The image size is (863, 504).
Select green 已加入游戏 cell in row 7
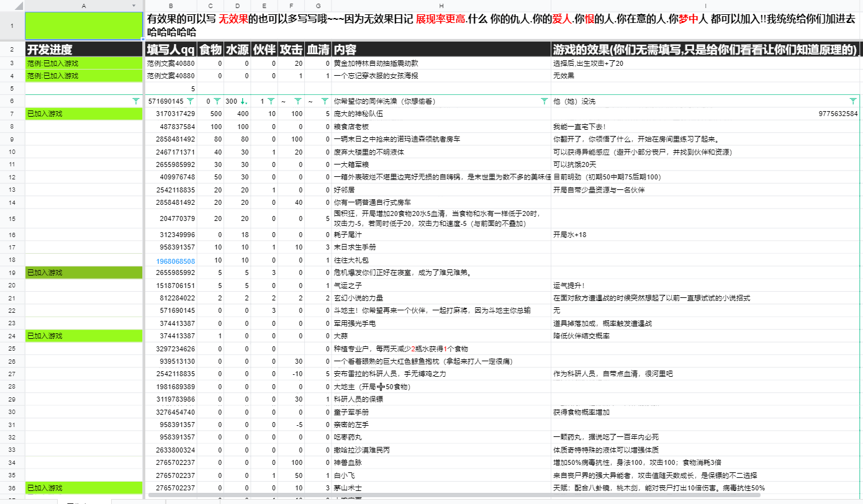84,114
